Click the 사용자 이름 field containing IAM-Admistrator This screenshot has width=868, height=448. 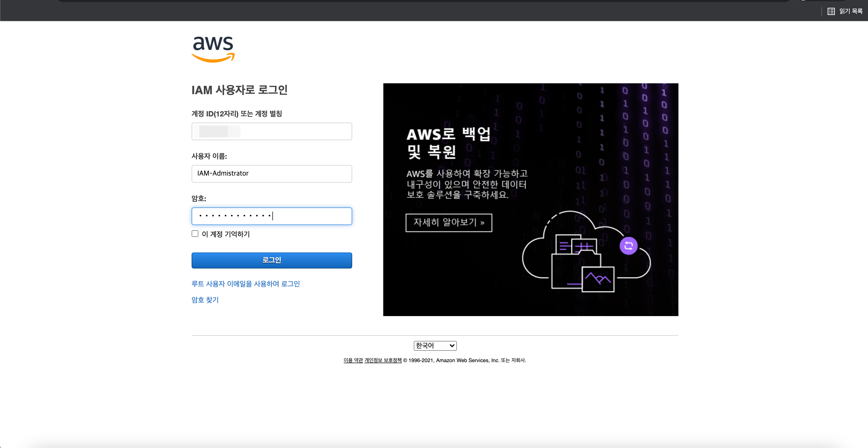[272, 174]
